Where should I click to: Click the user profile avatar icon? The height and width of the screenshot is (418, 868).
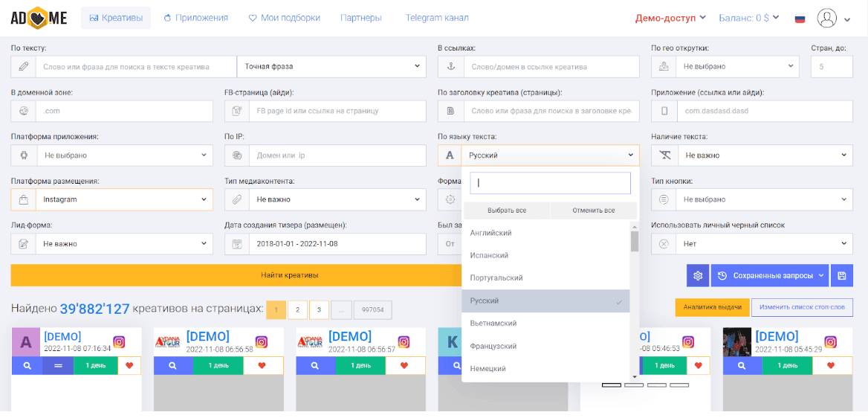(x=826, y=18)
